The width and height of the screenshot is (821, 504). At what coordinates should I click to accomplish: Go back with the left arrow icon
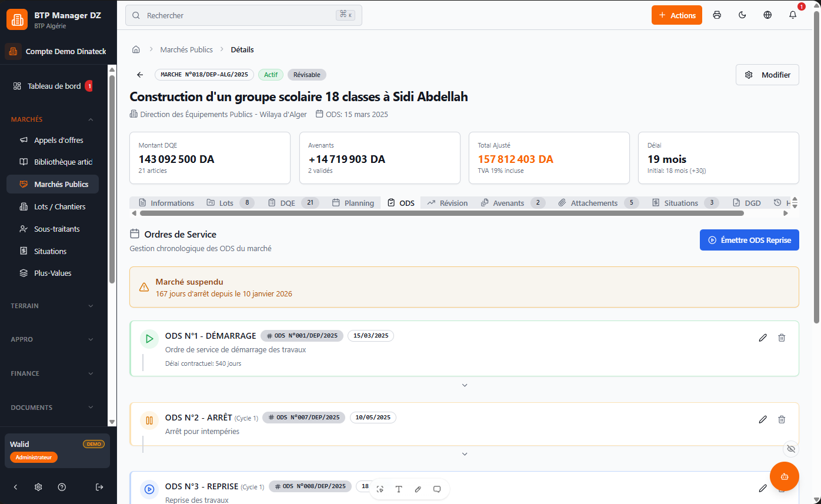(140, 75)
